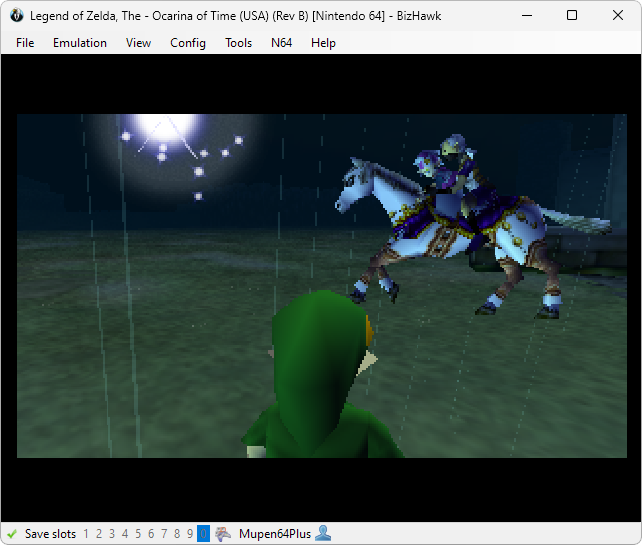The image size is (642, 545).
Task: Click the game display showing Link
Action: pos(322,286)
